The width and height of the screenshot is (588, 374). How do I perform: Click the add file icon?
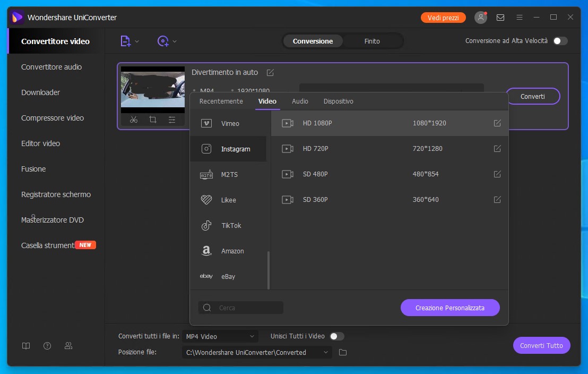tap(125, 41)
